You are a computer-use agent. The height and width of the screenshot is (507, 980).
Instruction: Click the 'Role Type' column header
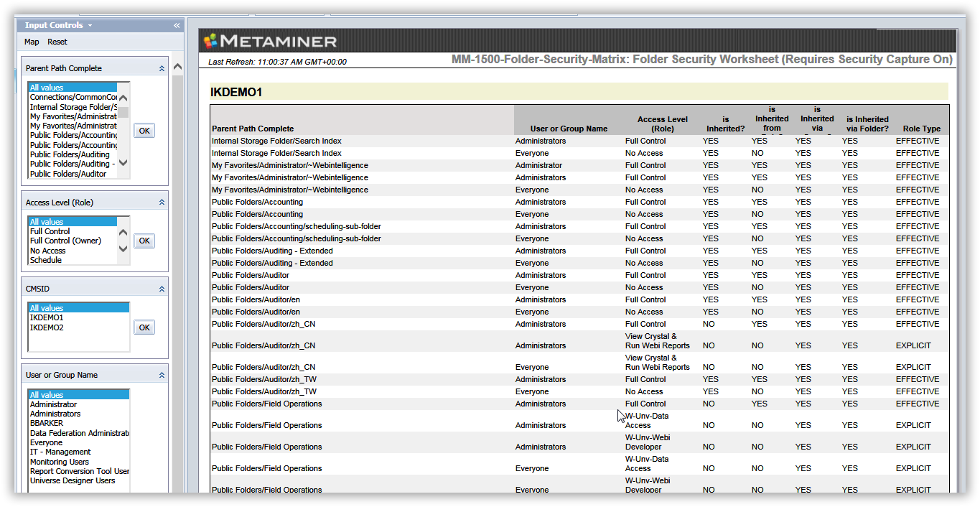click(x=922, y=129)
